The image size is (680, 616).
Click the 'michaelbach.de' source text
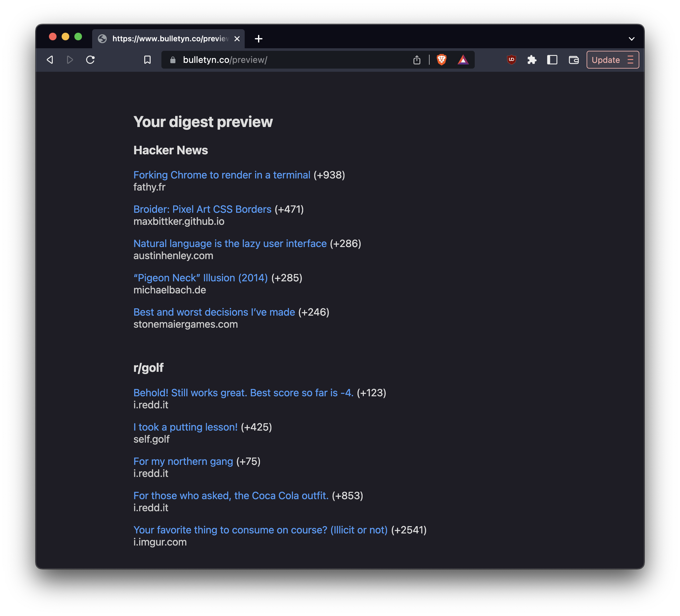click(170, 290)
